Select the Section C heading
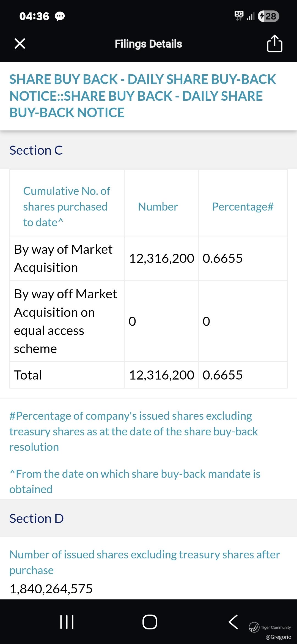The width and height of the screenshot is (297, 644). pyautogui.click(x=36, y=150)
